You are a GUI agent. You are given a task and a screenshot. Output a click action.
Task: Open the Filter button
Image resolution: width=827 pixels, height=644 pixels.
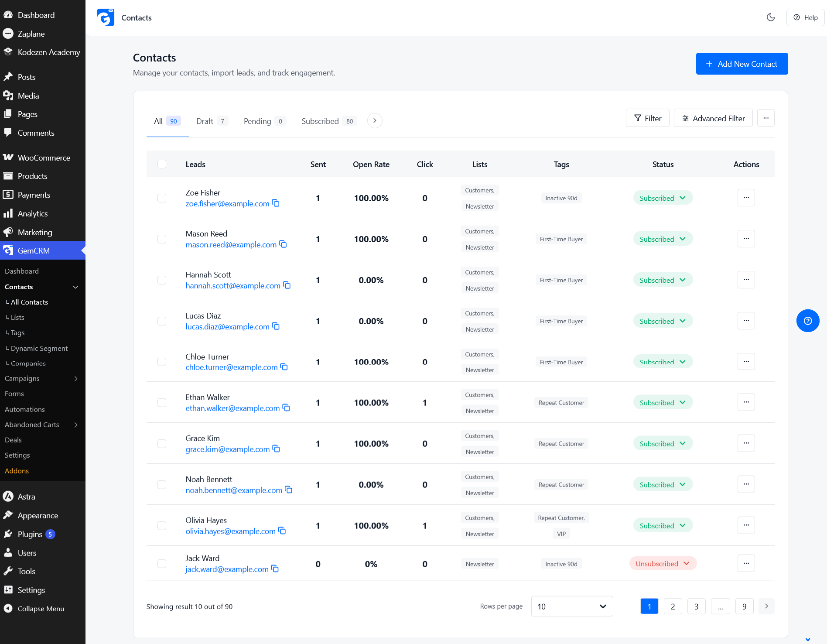click(x=647, y=118)
